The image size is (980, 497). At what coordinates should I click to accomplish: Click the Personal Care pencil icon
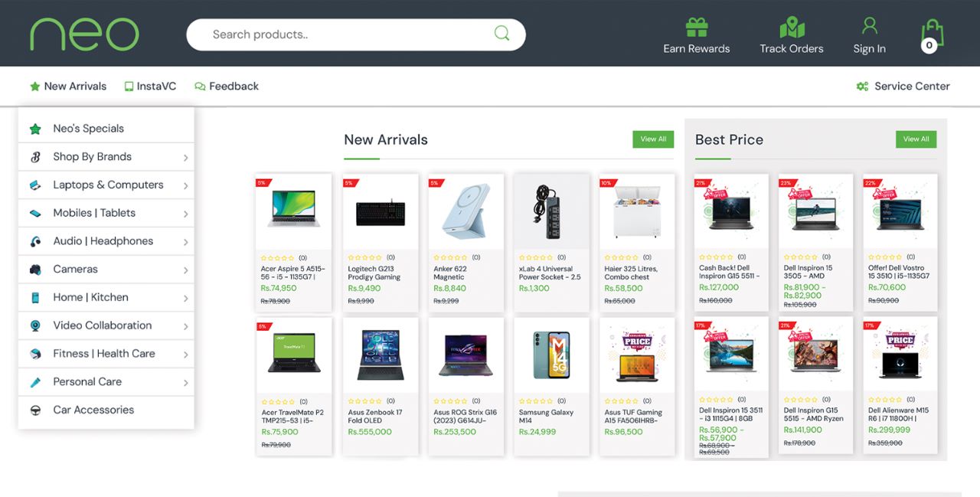tap(35, 382)
